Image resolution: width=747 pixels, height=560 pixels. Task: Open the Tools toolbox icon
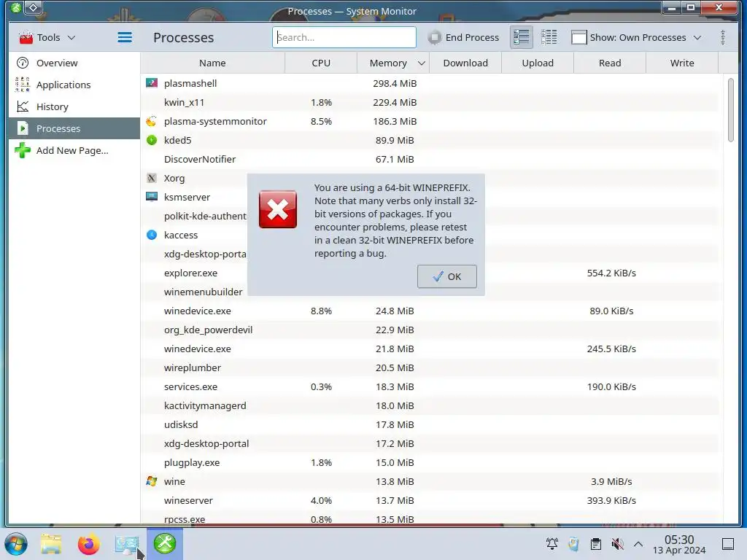point(26,37)
